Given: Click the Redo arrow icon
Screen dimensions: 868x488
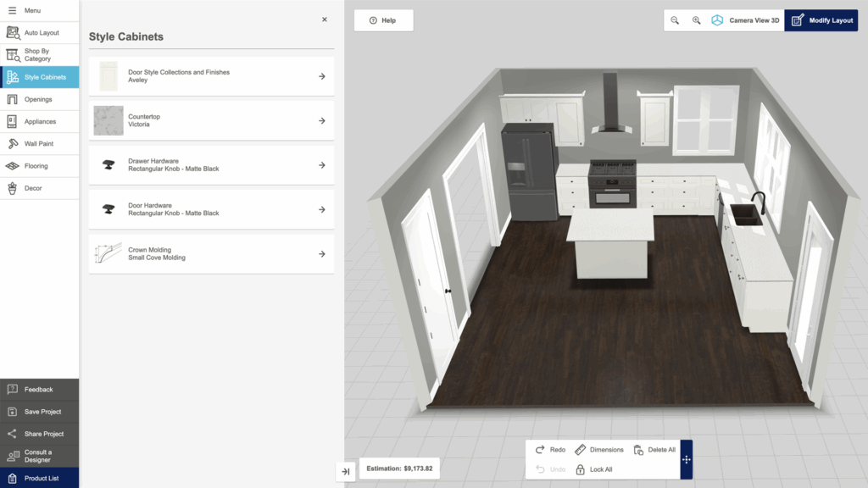Looking at the screenshot, I should coord(540,450).
